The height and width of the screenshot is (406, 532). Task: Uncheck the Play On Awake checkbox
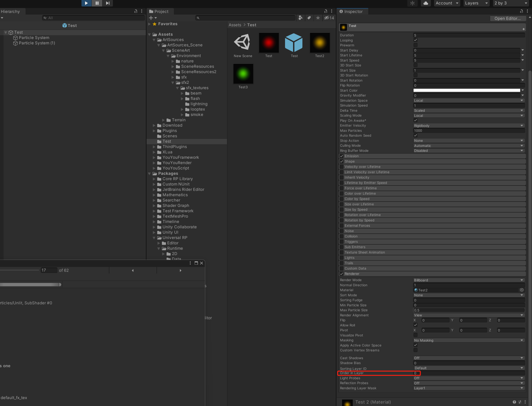click(x=415, y=120)
